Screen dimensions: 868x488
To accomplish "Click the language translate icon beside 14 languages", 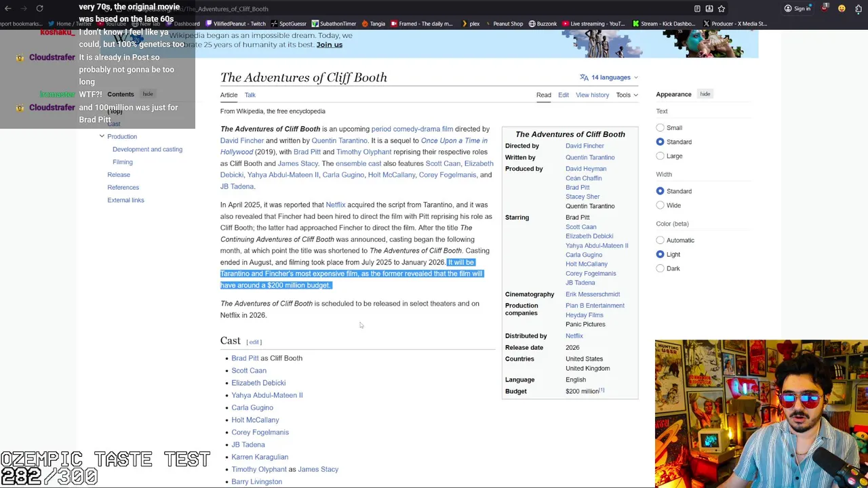I will click(584, 77).
